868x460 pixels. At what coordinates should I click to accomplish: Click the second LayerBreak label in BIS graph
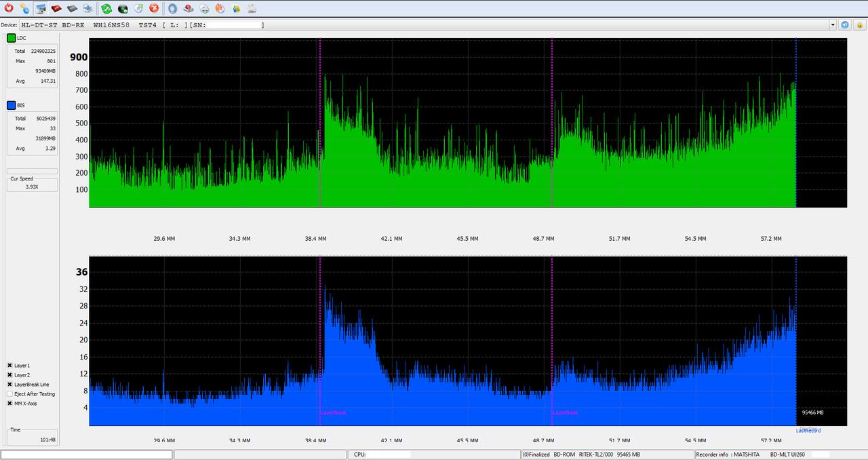coord(565,413)
